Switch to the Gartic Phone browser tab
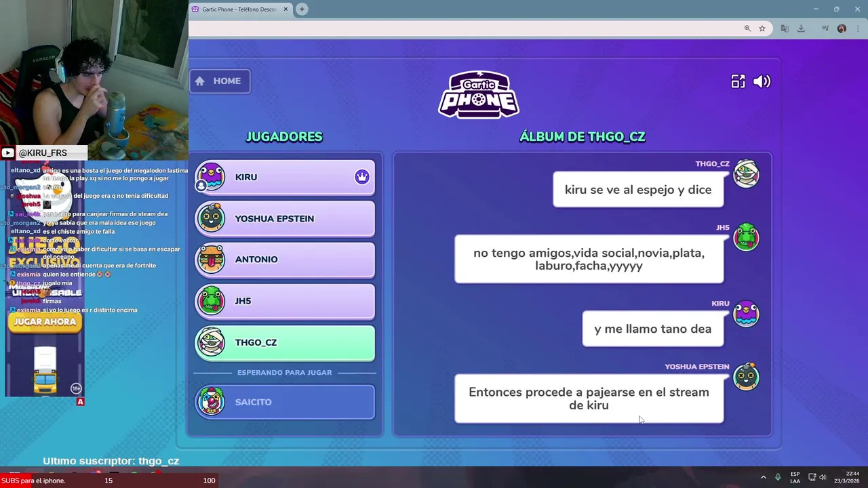The width and height of the screenshot is (868, 488). click(239, 9)
